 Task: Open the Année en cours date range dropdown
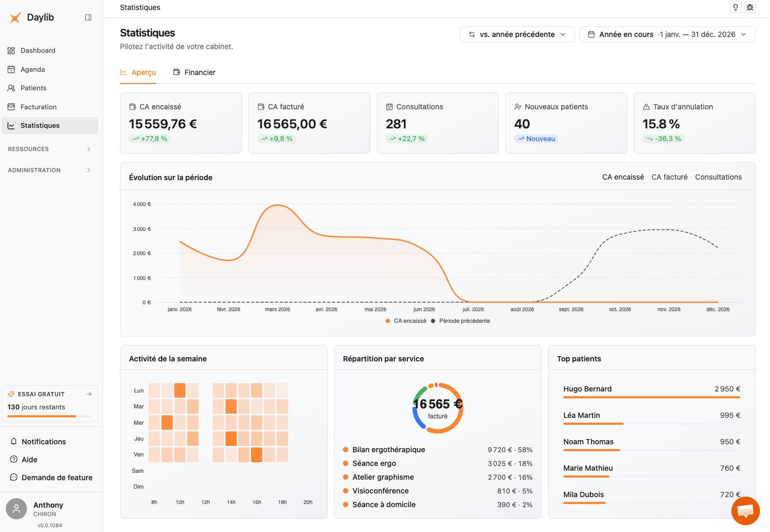pyautogui.click(x=667, y=34)
